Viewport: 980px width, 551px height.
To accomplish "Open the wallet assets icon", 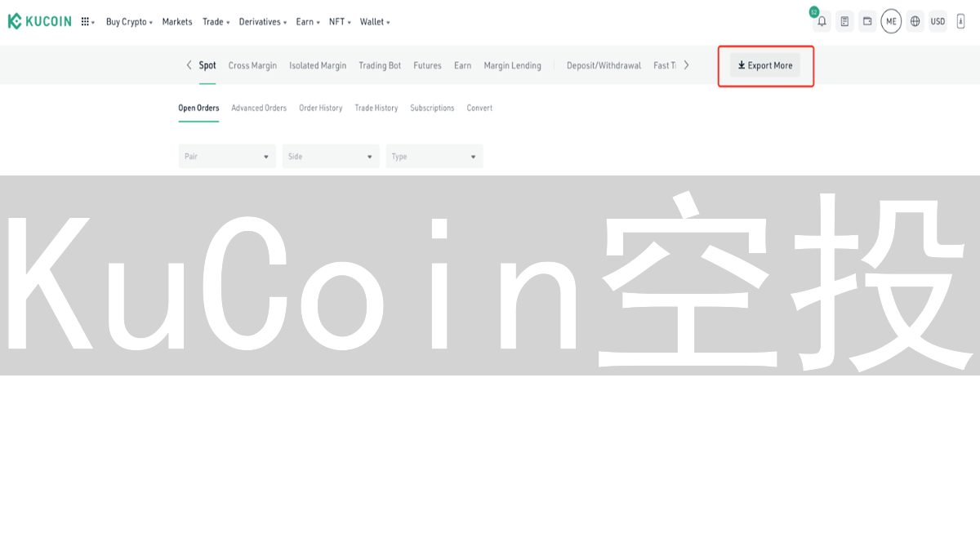I will 867,21.
